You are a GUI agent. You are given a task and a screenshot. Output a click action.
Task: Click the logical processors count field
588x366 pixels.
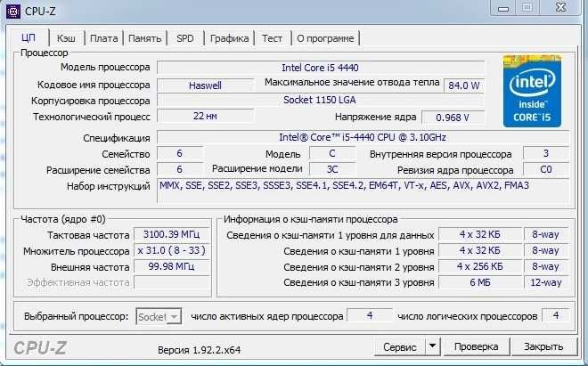556,316
